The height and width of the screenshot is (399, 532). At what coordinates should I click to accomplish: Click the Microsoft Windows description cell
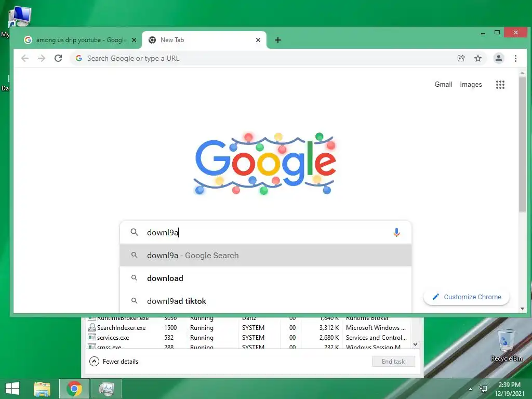376,328
